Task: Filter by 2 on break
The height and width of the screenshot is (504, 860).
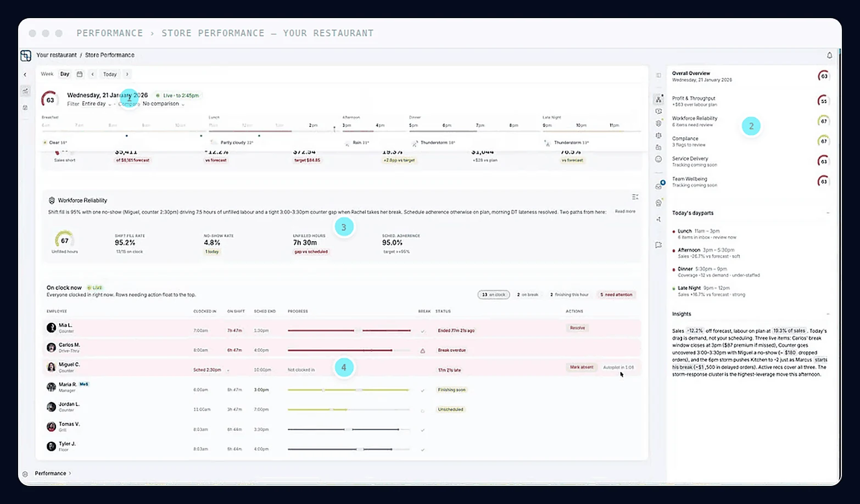Action: [x=528, y=295]
